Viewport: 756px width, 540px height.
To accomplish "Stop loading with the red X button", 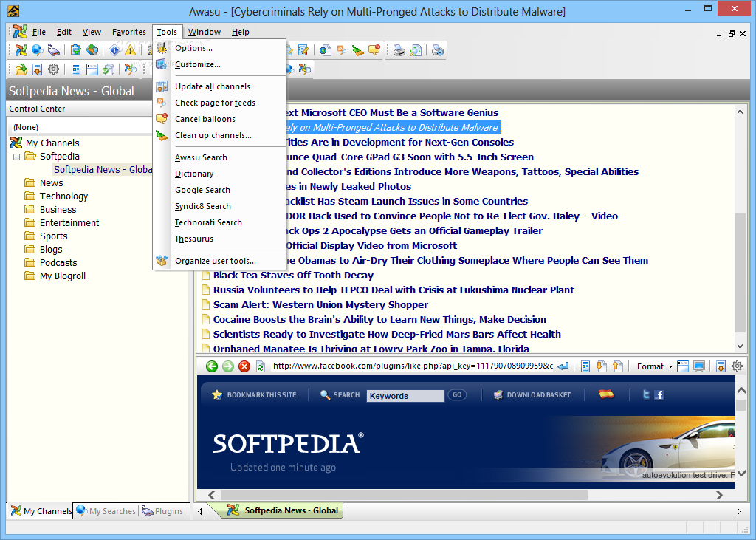I will click(244, 366).
